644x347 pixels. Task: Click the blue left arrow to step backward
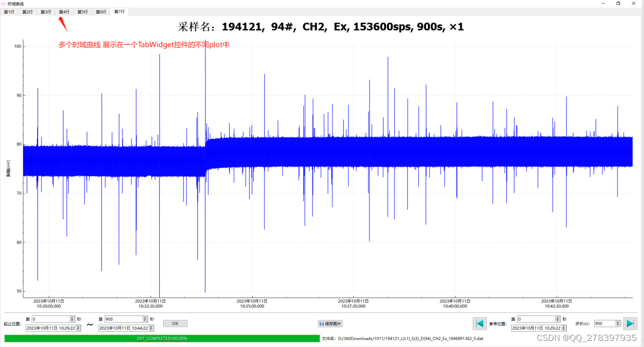(479, 323)
